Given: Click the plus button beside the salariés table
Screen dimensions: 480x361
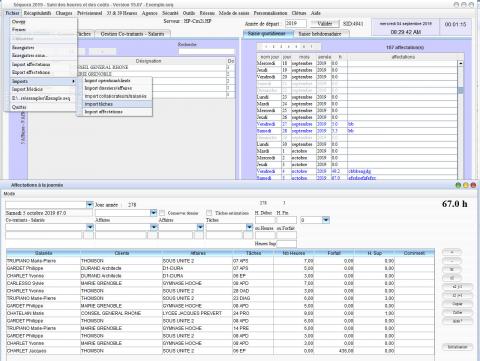Looking at the screenshot, I should [452, 252].
